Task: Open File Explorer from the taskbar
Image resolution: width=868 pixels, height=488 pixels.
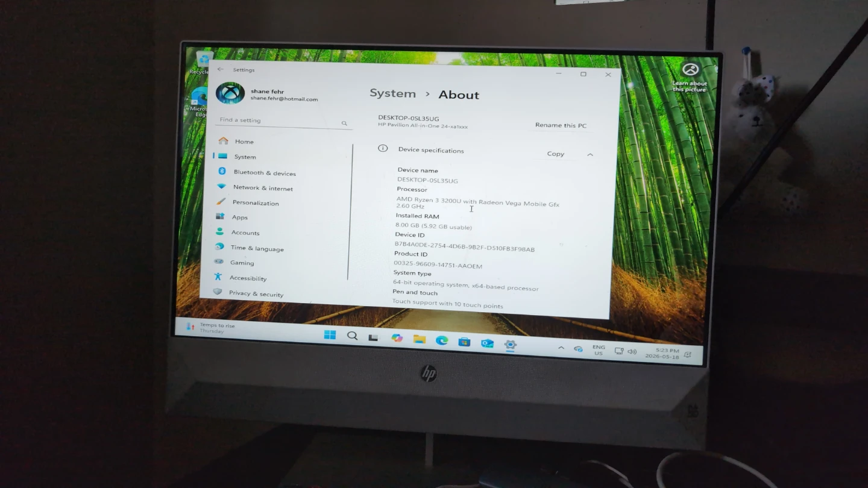Action: point(420,340)
